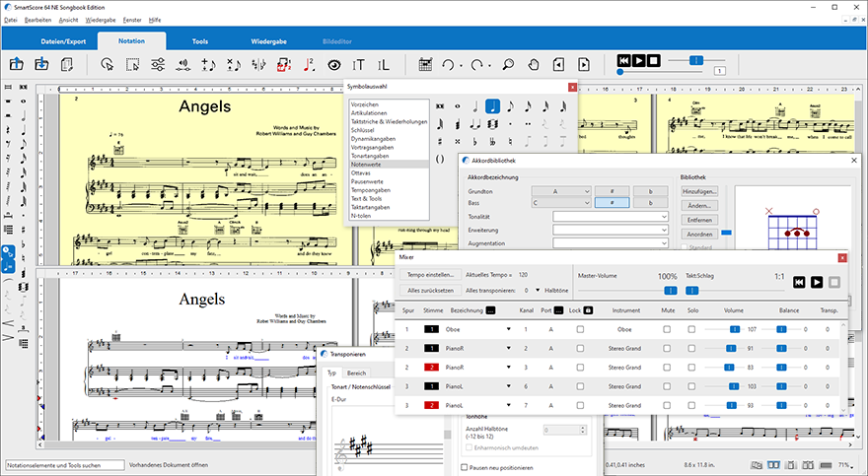Click the Master-Volume slider handle
This screenshot has width=868, height=476.
coord(670,291)
